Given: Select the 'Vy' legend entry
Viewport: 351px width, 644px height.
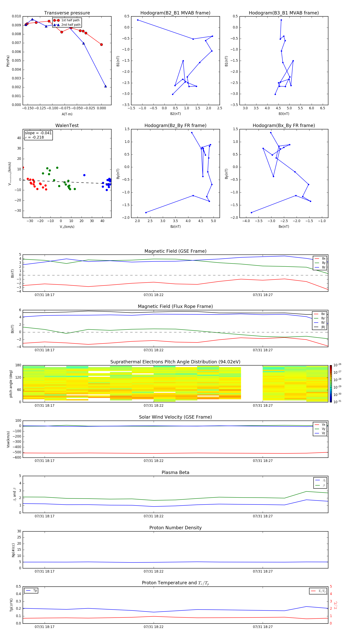Looking at the screenshot, I should (x=320, y=429).
